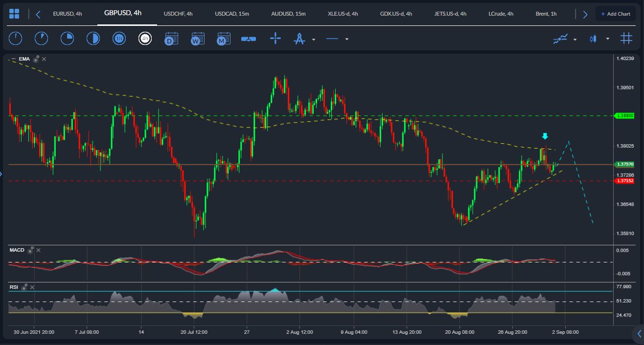Click the candlestick chart type icon

click(x=593, y=39)
